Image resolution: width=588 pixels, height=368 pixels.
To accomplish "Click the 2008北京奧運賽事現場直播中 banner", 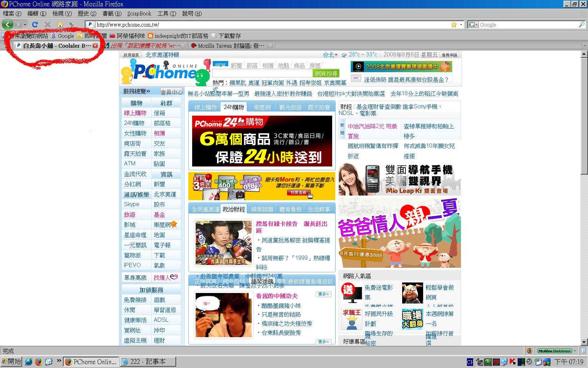I will tap(401, 67).
